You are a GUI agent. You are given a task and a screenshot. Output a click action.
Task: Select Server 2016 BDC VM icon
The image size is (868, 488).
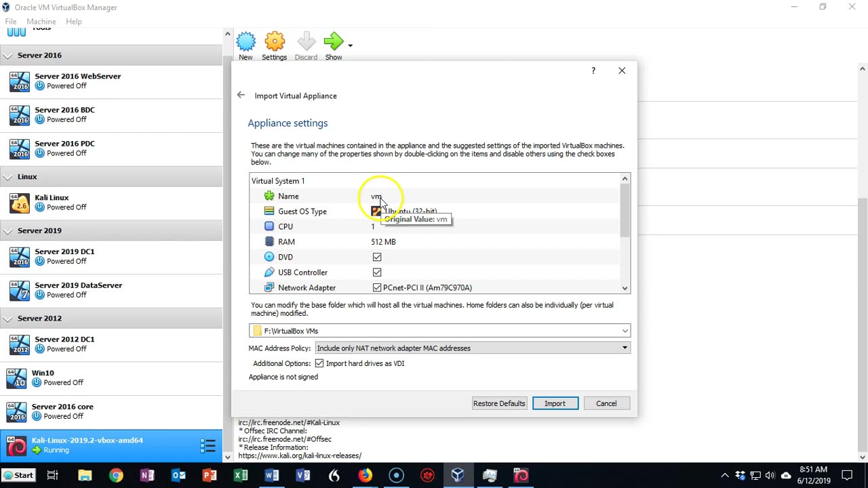pyautogui.click(x=20, y=115)
